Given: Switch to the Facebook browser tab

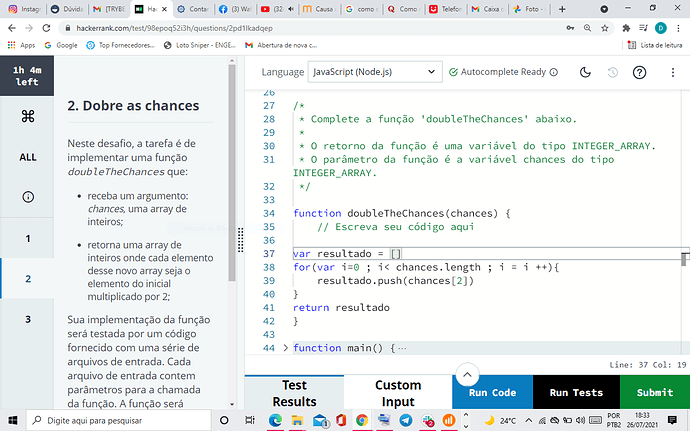Looking at the screenshot, I should [235, 9].
